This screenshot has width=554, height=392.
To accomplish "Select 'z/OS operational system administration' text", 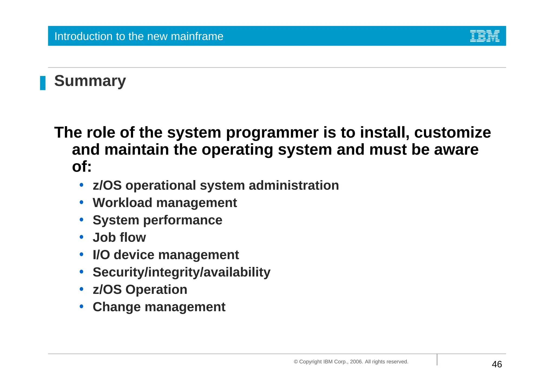I will [216, 185].
